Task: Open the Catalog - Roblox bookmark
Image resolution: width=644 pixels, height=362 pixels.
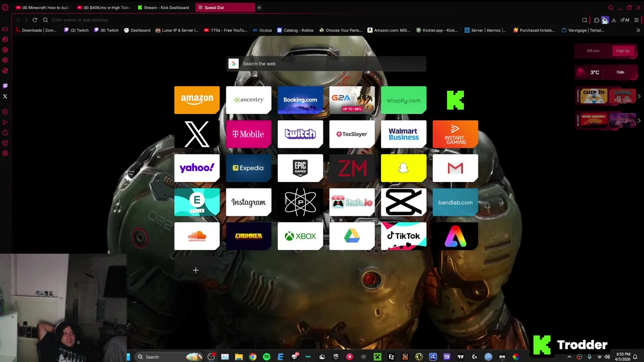Action: [295, 30]
